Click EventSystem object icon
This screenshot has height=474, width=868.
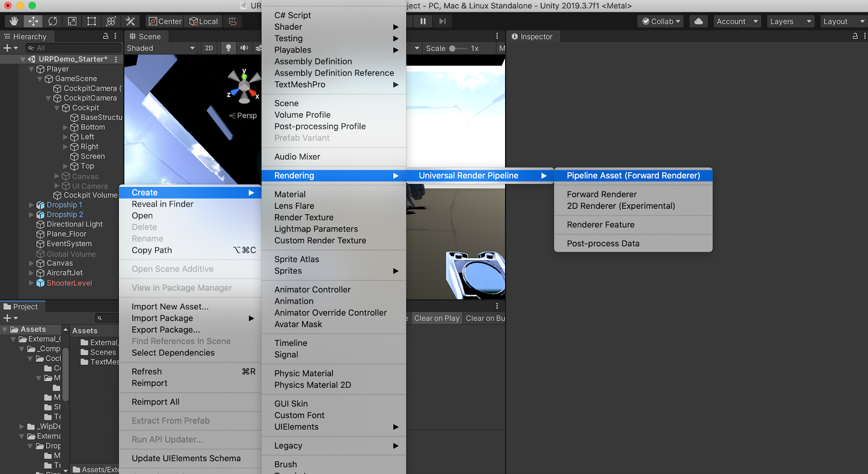coord(40,244)
